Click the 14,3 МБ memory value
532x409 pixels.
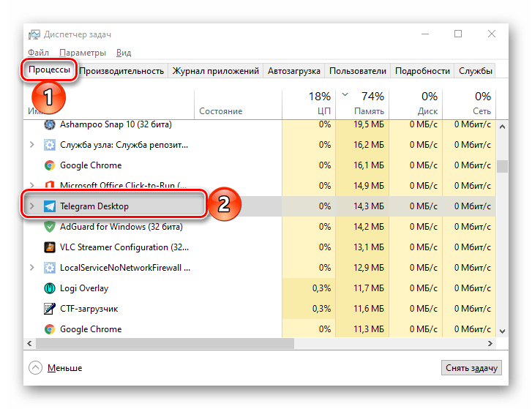coord(369,206)
